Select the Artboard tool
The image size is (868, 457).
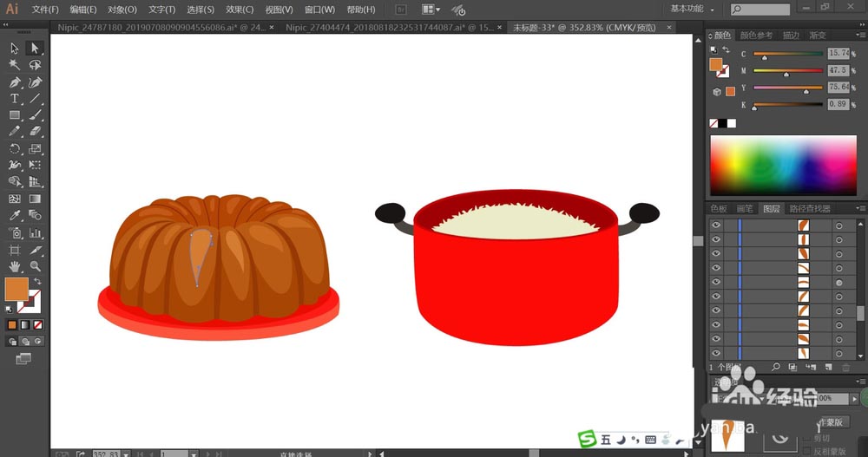coord(15,250)
